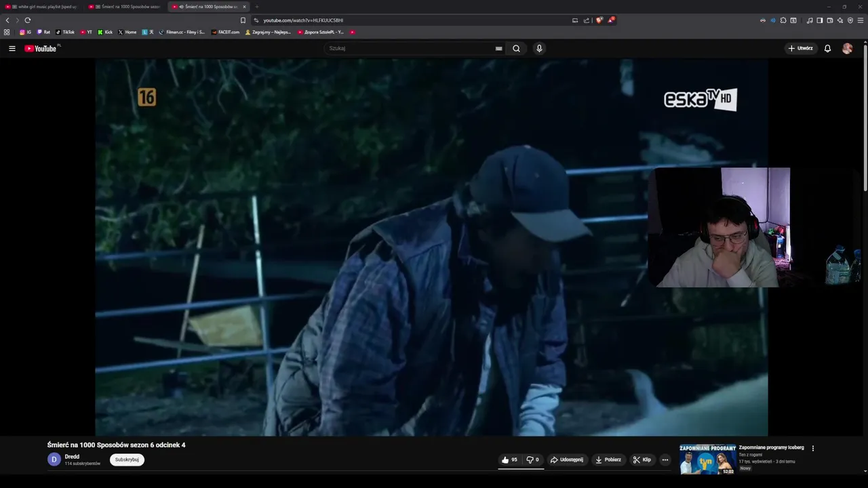Subscribe with the Subskrybuj button

(x=127, y=460)
